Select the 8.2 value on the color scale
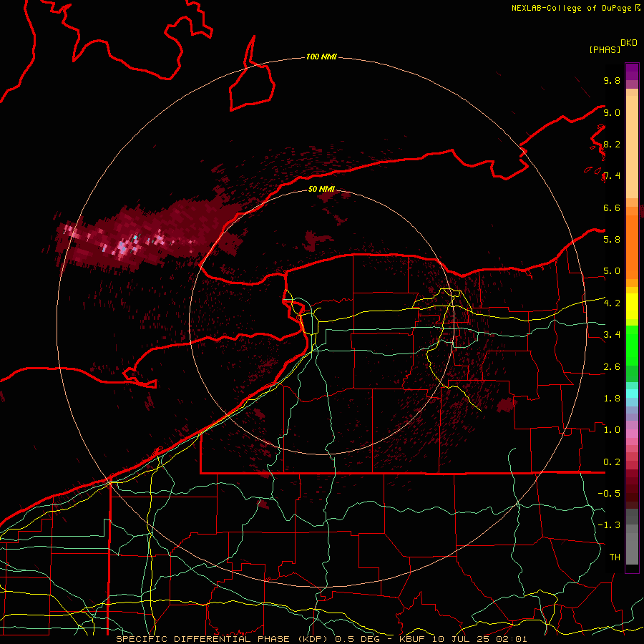 point(612,144)
